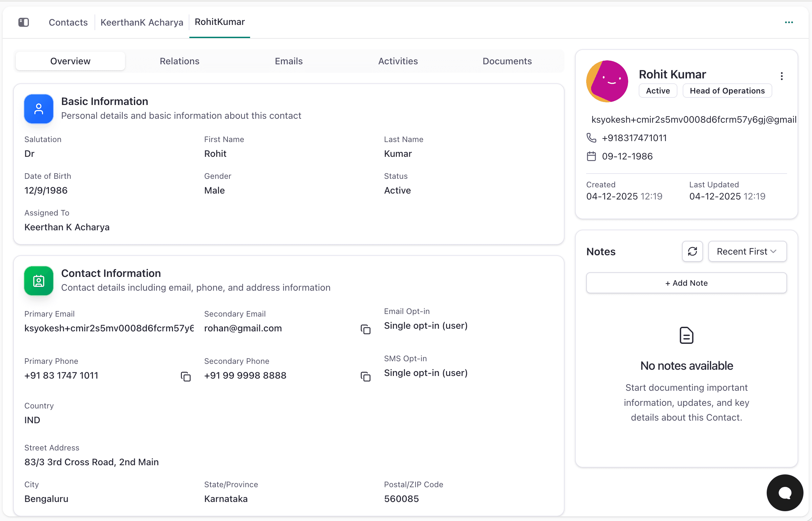
Task: Click the date of birth 12/9/1986
Action: coord(46,191)
